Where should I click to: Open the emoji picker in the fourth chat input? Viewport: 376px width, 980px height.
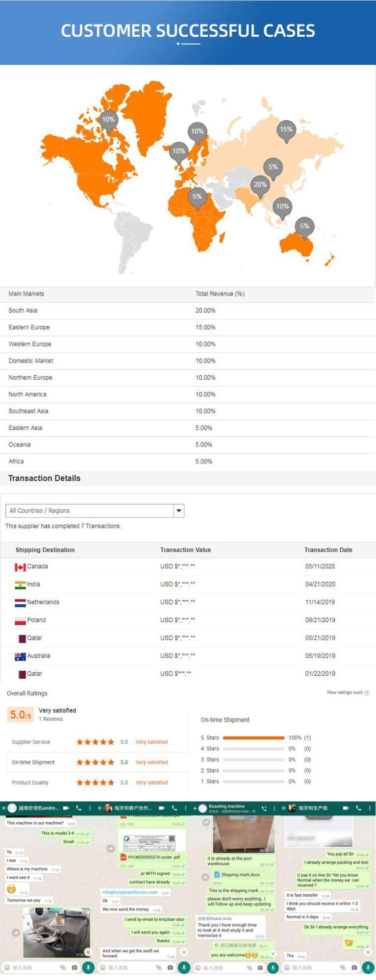point(287,967)
